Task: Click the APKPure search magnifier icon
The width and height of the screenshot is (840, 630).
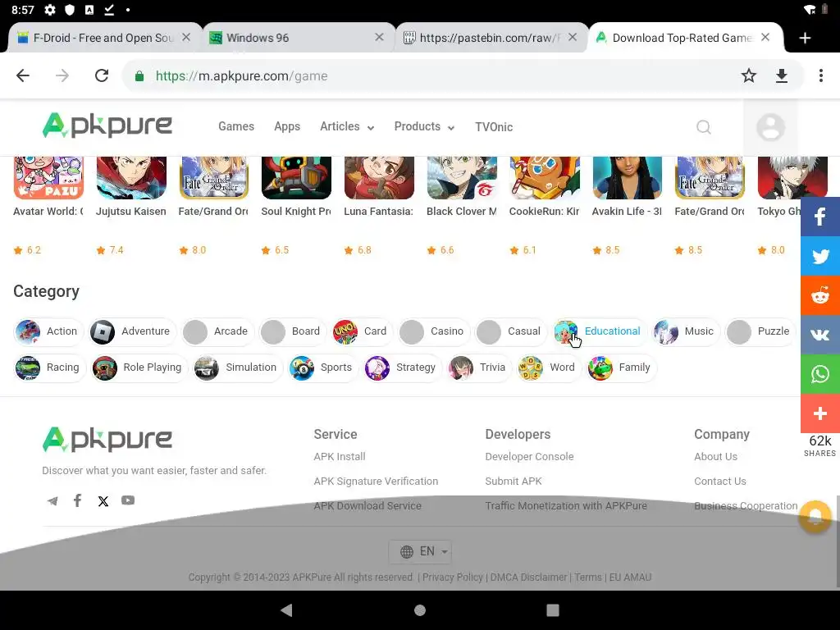Action: point(703,127)
